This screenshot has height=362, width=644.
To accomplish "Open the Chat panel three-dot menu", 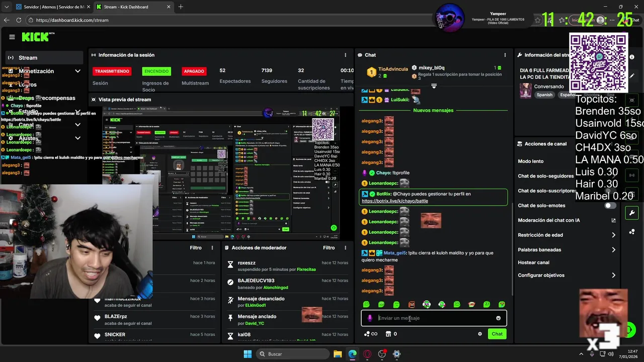I will (505, 55).
